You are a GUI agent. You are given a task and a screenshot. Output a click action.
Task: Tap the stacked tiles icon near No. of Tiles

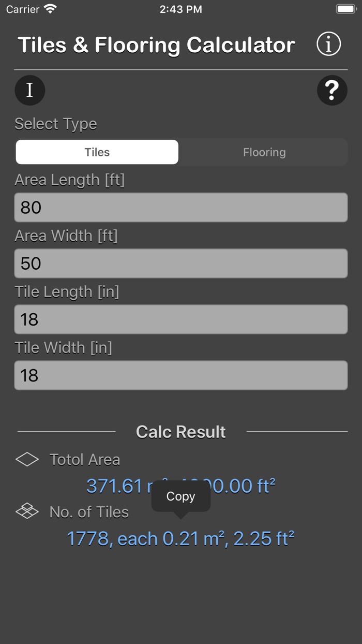pyautogui.click(x=28, y=512)
